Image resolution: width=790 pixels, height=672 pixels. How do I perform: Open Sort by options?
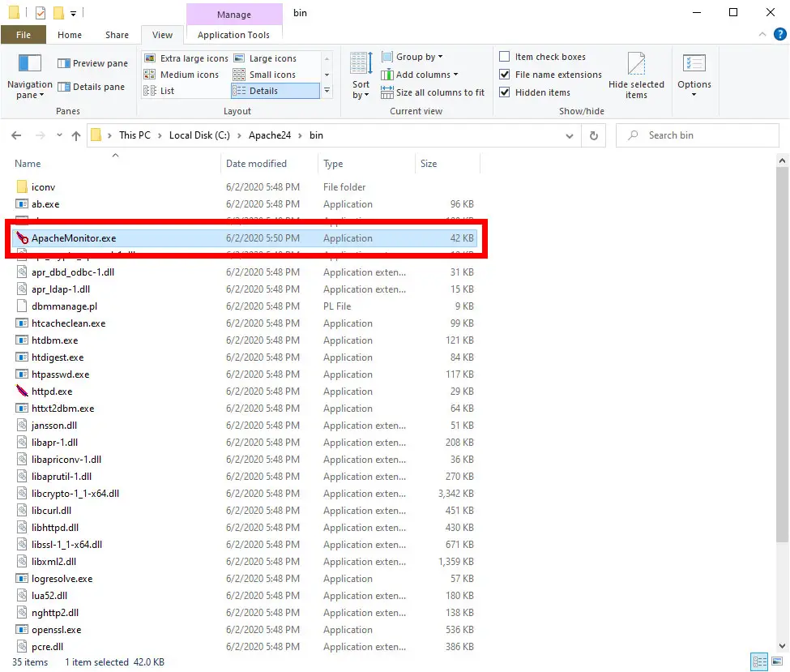(x=361, y=76)
